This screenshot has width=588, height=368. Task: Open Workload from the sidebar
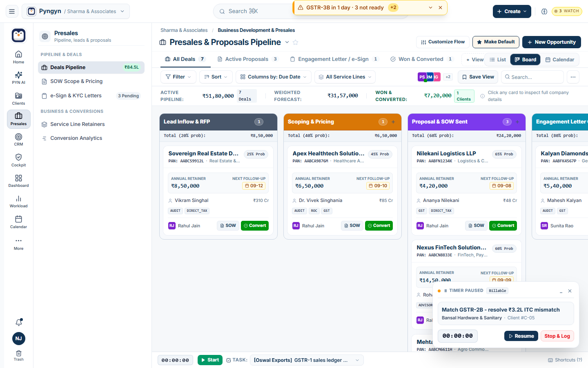(18, 201)
